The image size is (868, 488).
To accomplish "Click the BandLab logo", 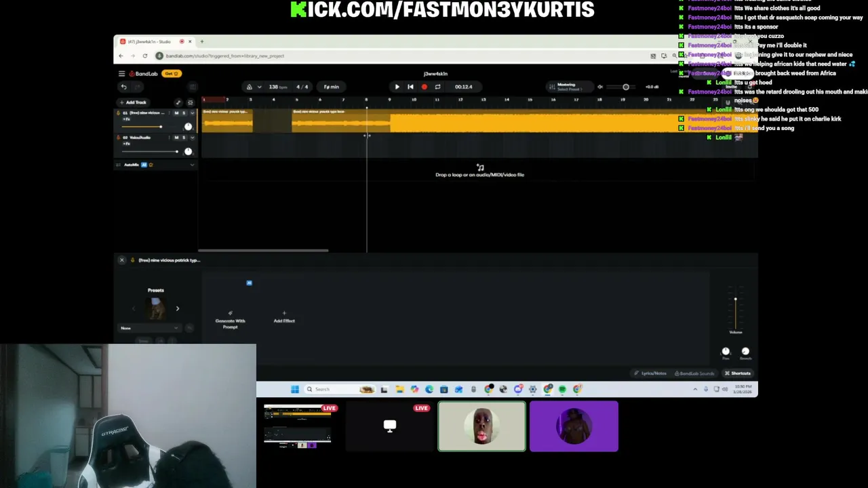I will [x=144, y=73].
